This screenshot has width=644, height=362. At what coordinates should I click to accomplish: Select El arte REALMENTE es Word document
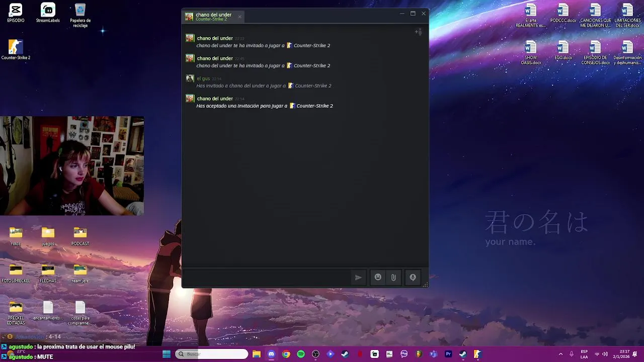click(x=530, y=15)
